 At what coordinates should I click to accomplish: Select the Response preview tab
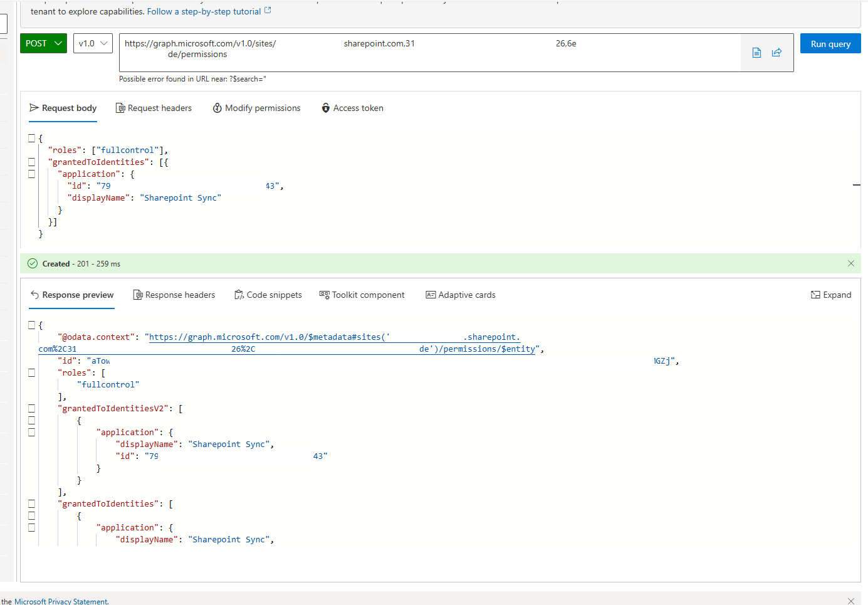click(72, 295)
